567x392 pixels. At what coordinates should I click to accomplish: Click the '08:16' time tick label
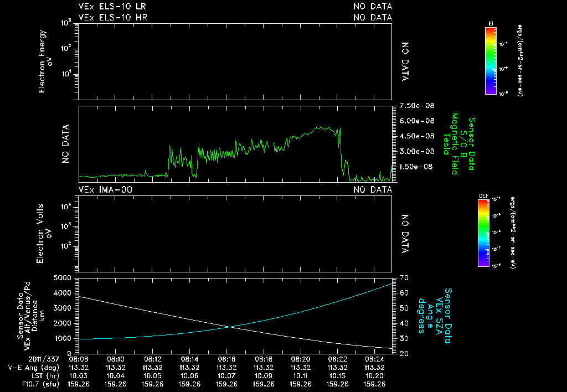point(226,359)
